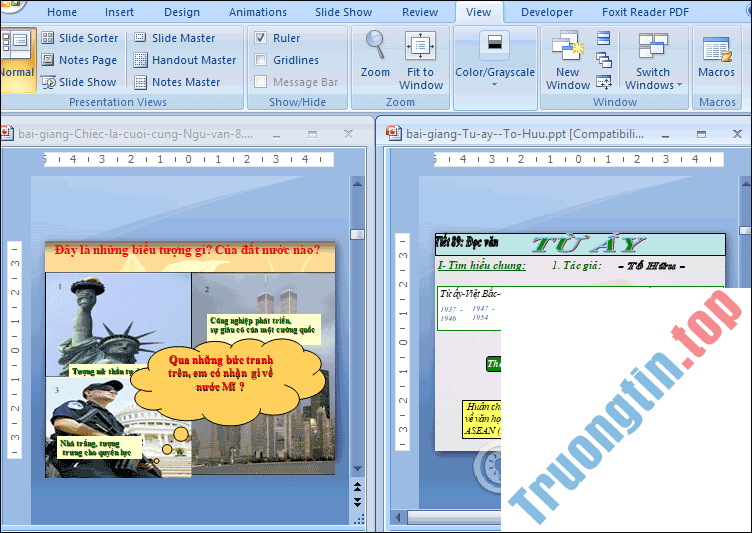The width and height of the screenshot is (752, 533).
Task: Minimize the Chiec-la-cuoi-cung window
Action: click(276, 135)
